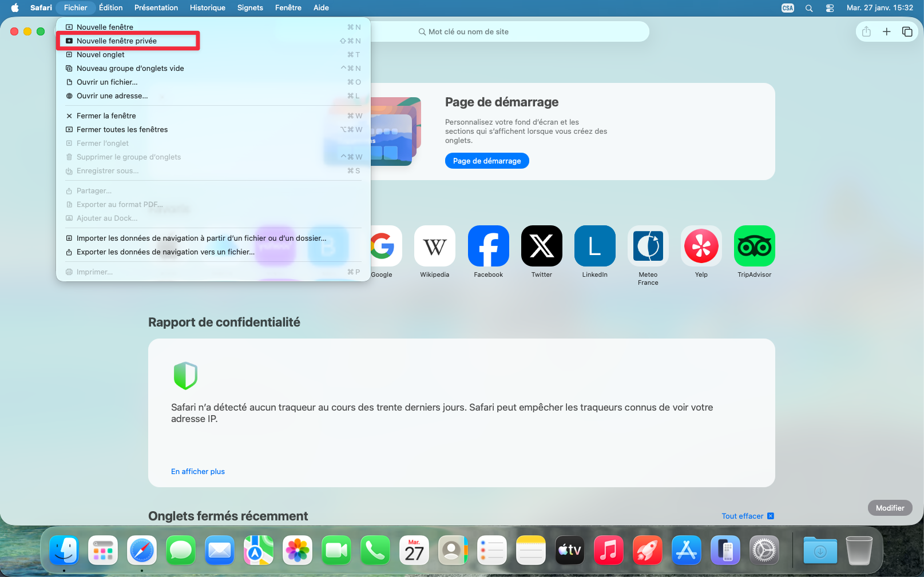
Task: Open Maps from the Dock
Action: (259, 550)
